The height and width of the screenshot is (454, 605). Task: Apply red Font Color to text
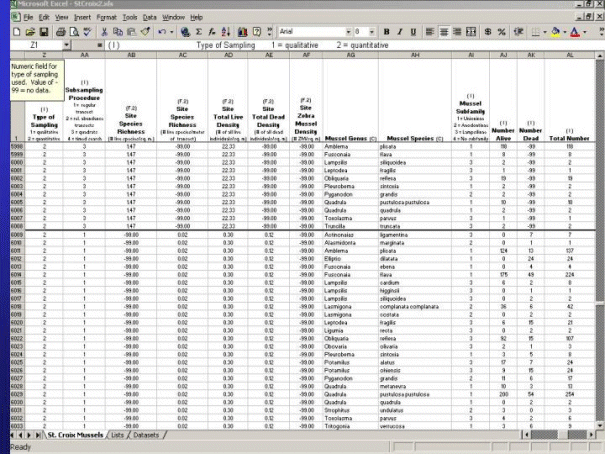[x=575, y=32]
